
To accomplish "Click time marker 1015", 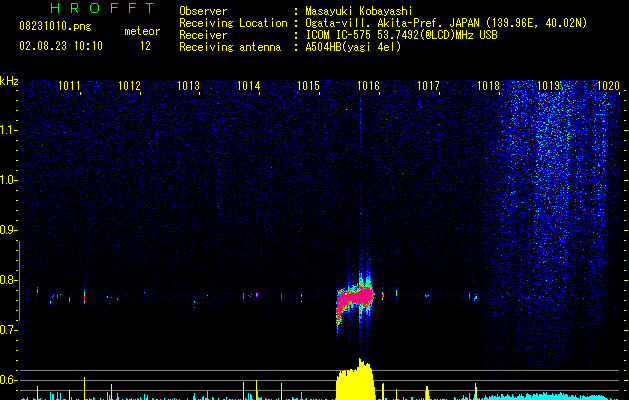I will point(308,86).
